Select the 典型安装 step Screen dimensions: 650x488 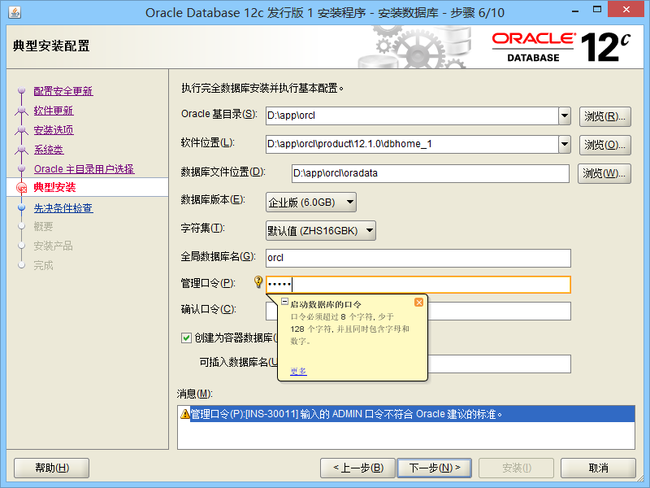(x=55, y=187)
